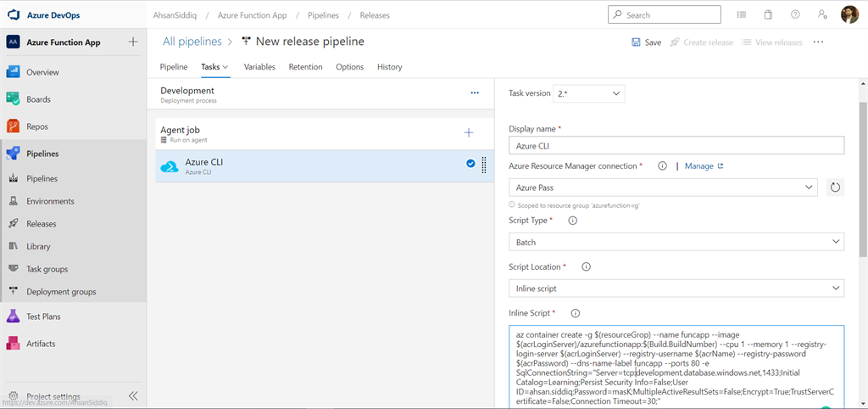
Task: Click the Environments icon in the sidebar
Action: [14, 201]
